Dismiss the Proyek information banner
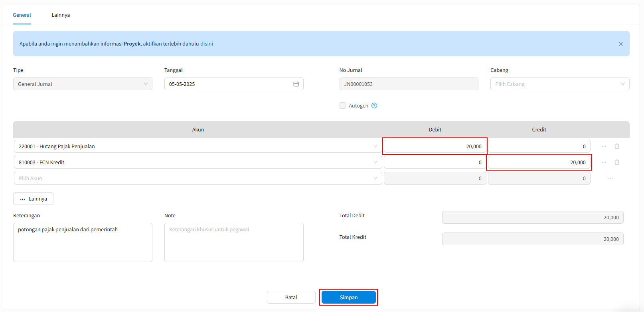Viewport: 644px width, 312px height. tap(621, 44)
